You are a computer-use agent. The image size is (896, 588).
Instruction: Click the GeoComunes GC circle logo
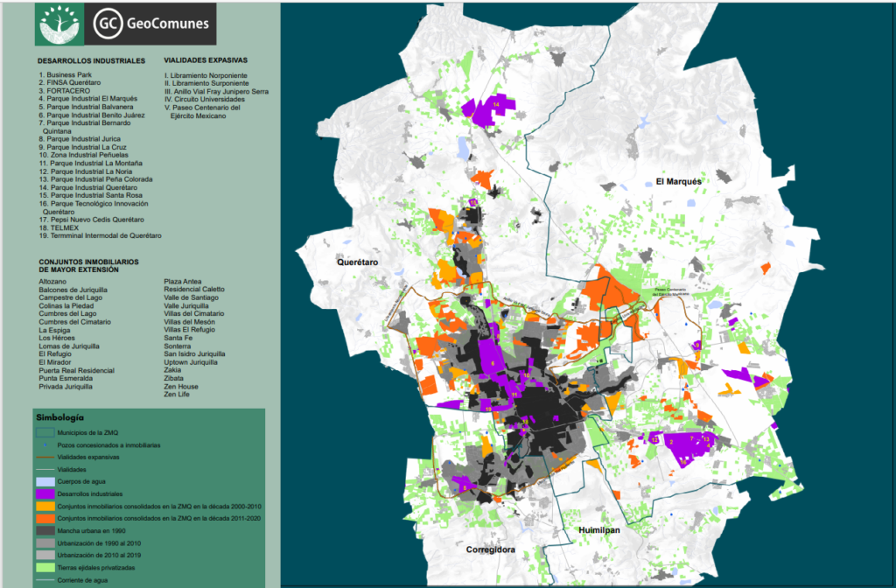108,24
